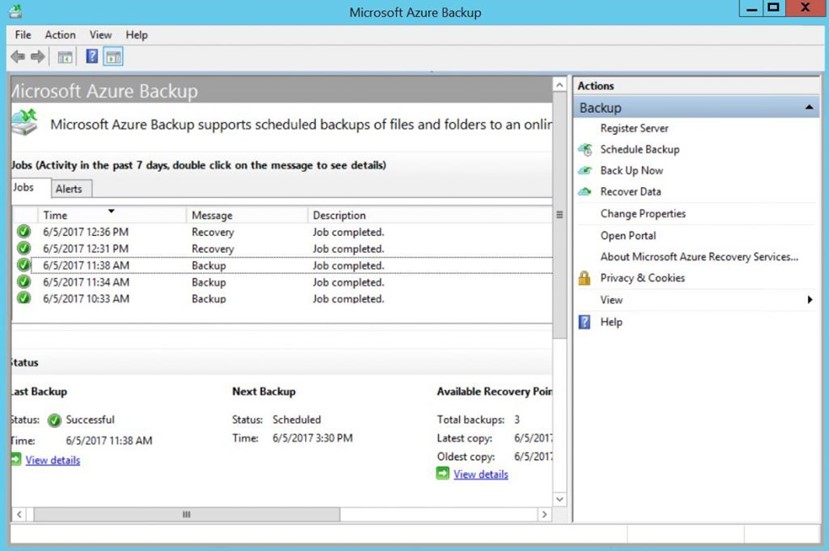Select the 6/5/2017 11:38 AM Backup job row

coord(282,265)
